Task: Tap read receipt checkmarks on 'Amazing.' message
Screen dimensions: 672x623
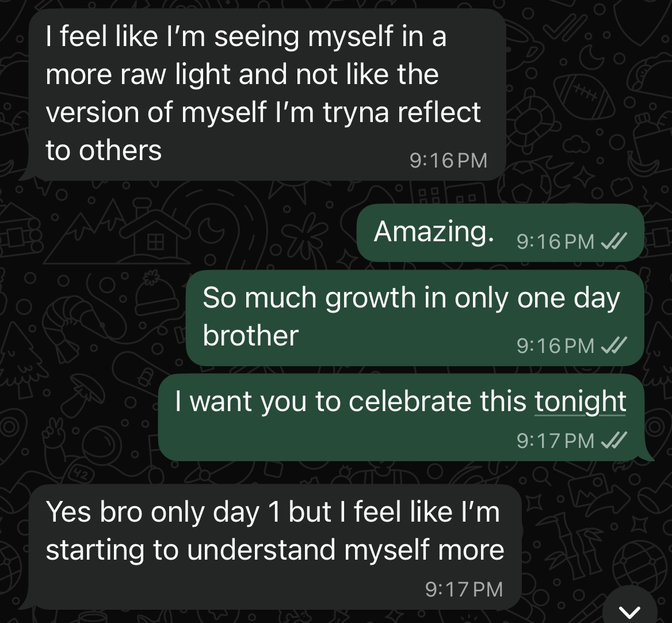Action: 614,241
